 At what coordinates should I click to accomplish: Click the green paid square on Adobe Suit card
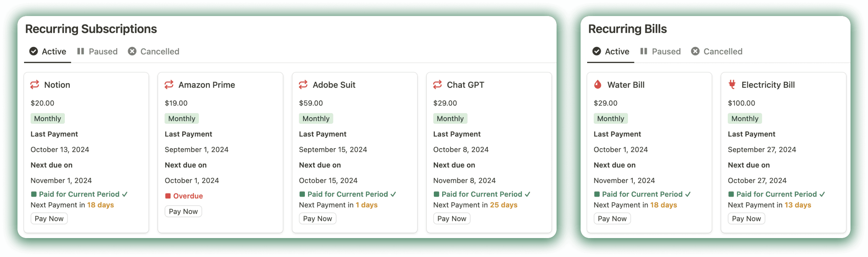302,194
